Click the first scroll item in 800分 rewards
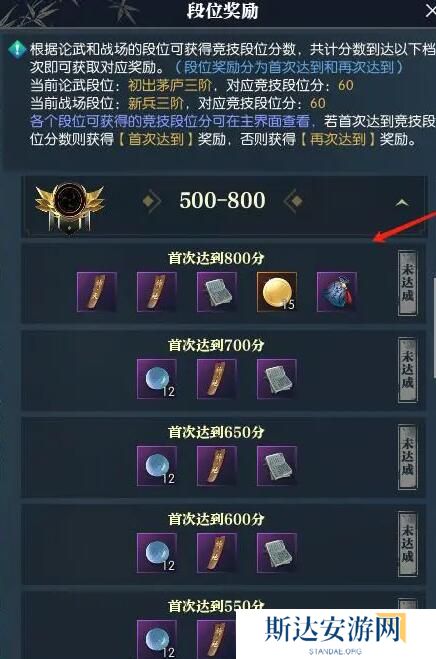 tap(97, 292)
